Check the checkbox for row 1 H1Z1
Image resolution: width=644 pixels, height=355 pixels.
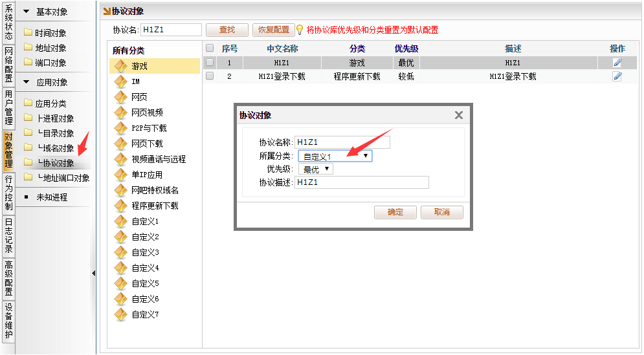(210, 63)
